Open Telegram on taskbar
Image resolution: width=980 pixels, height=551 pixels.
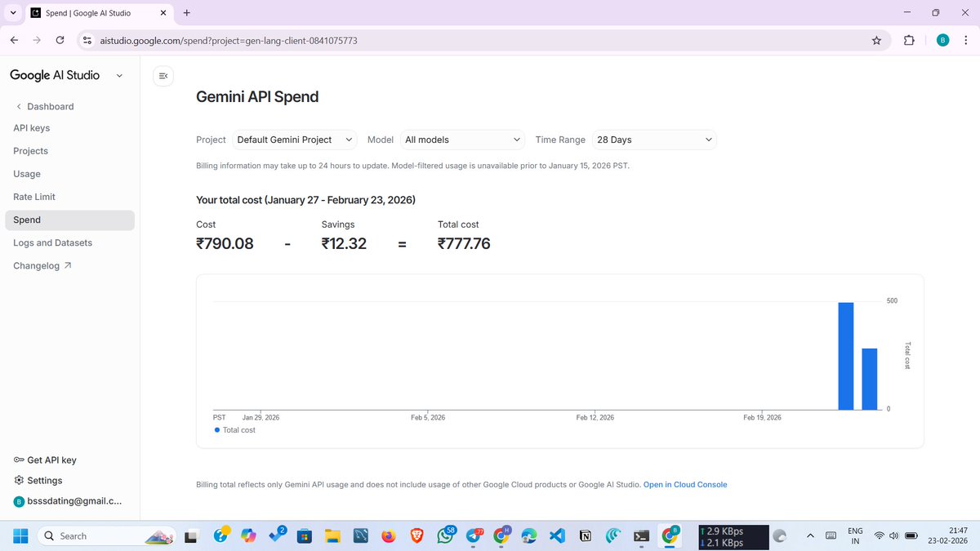[474, 535]
